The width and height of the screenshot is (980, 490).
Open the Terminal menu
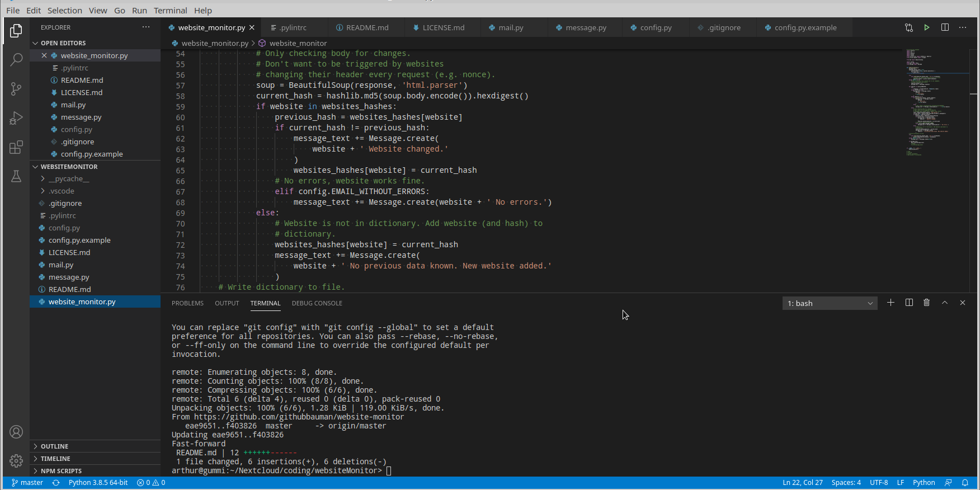(x=170, y=11)
